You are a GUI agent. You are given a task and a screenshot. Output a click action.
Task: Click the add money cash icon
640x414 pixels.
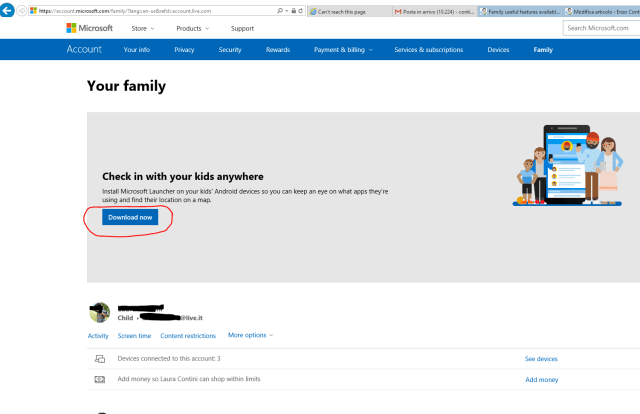pos(99,379)
